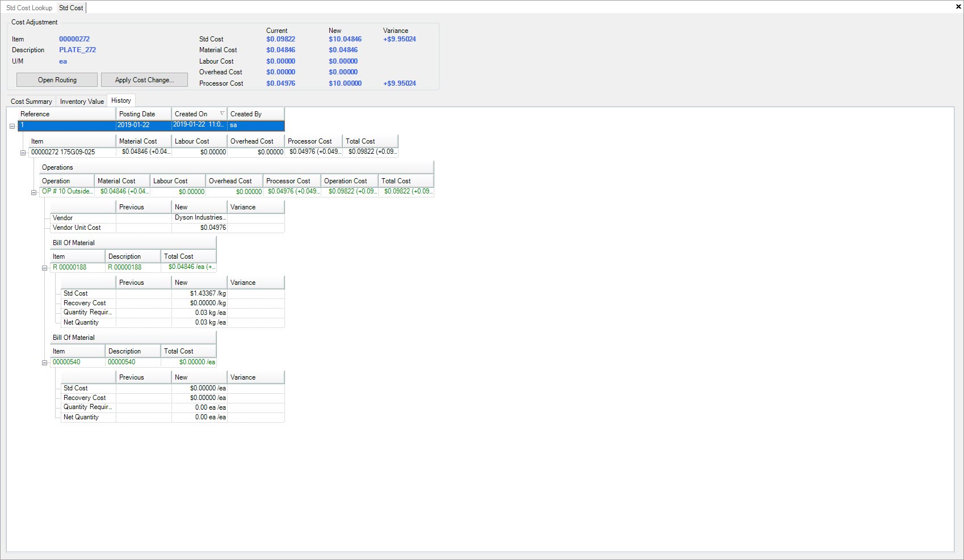Click the Processor Cost header in item grid

click(313, 141)
